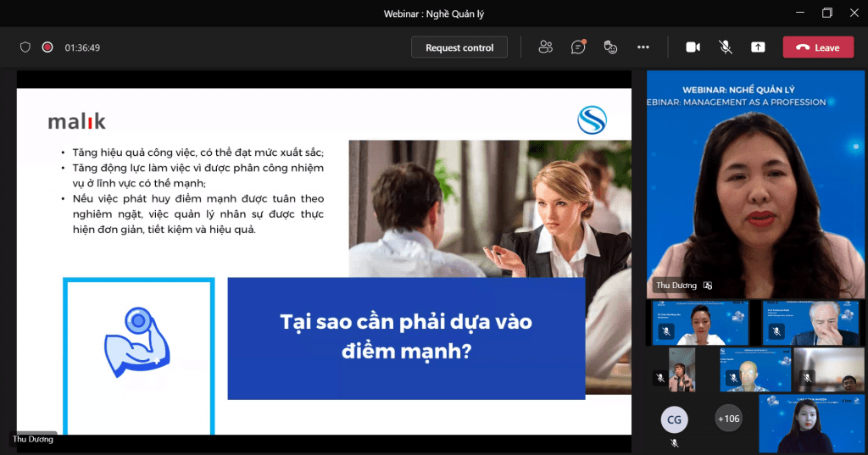Click muted mic icon under CG avatar
Screen dimensions: 868x455
pyautogui.click(x=674, y=442)
